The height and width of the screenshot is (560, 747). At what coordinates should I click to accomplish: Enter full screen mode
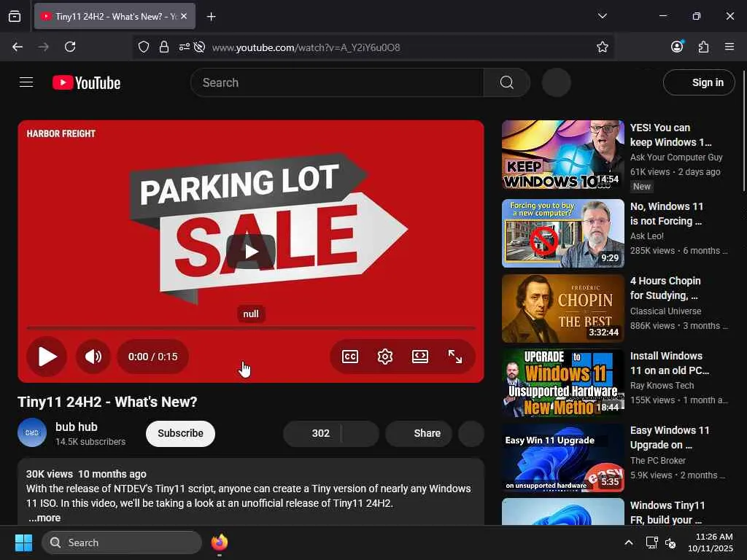pyautogui.click(x=455, y=356)
